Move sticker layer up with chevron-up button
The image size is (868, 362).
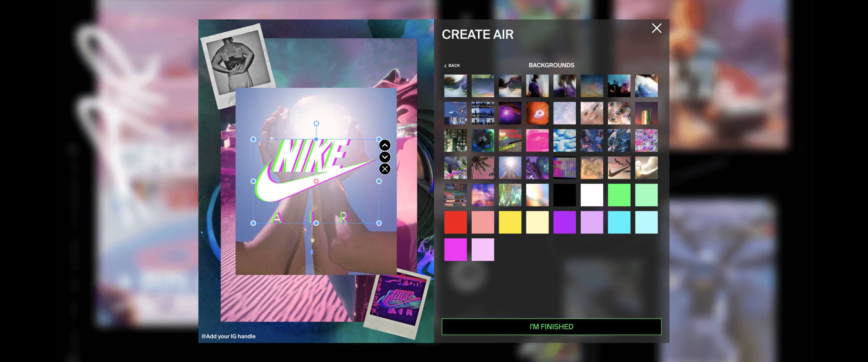click(x=385, y=145)
